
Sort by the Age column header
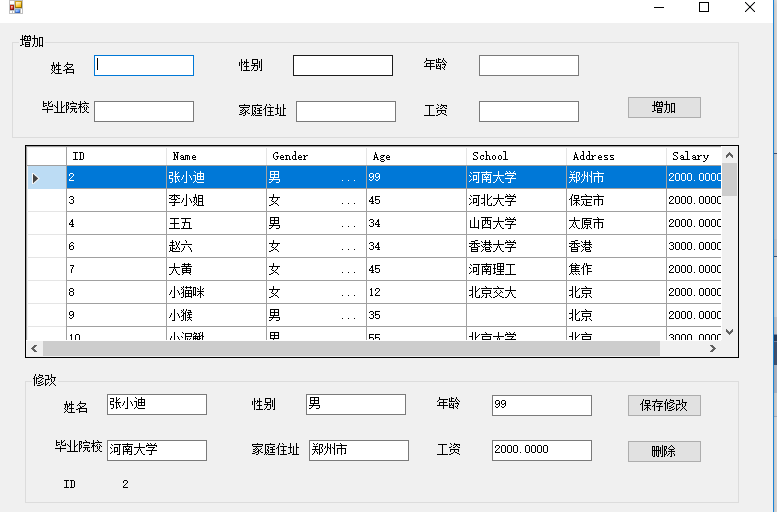pos(417,156)
